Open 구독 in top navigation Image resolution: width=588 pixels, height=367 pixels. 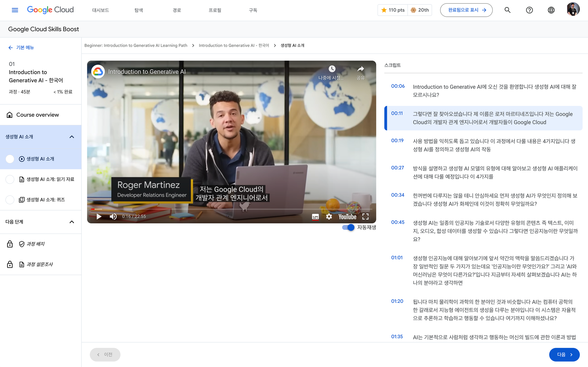(253, 10)
